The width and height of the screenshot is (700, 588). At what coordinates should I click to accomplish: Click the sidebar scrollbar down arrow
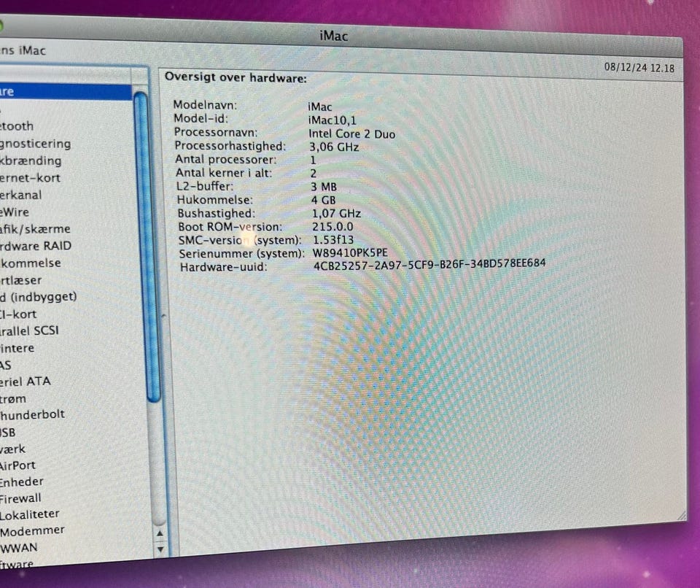click(160, 549)
